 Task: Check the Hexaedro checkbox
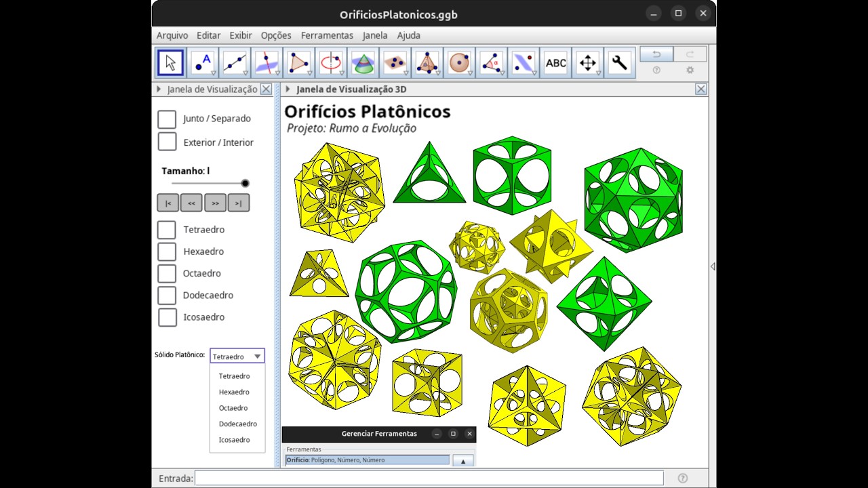pos(167,251)
